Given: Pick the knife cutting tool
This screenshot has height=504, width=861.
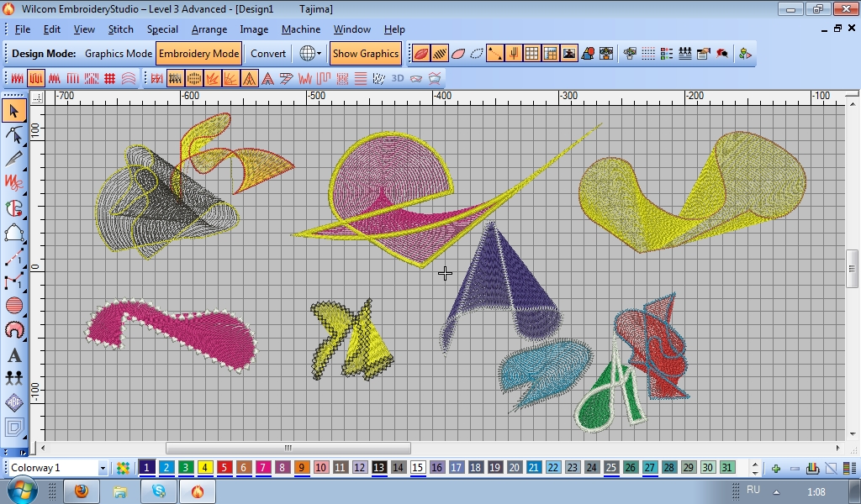Looking at the screenshot, I should (14, 159).
